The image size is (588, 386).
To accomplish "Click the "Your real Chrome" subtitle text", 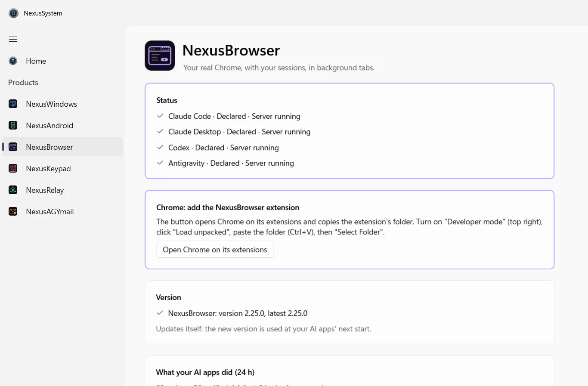I will coord(279,68).
